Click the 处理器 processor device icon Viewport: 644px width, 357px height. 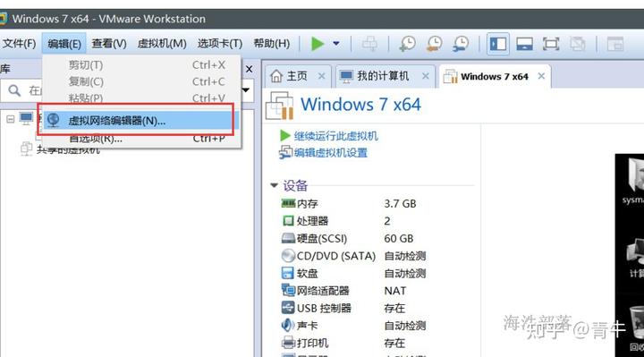point(288,221)
